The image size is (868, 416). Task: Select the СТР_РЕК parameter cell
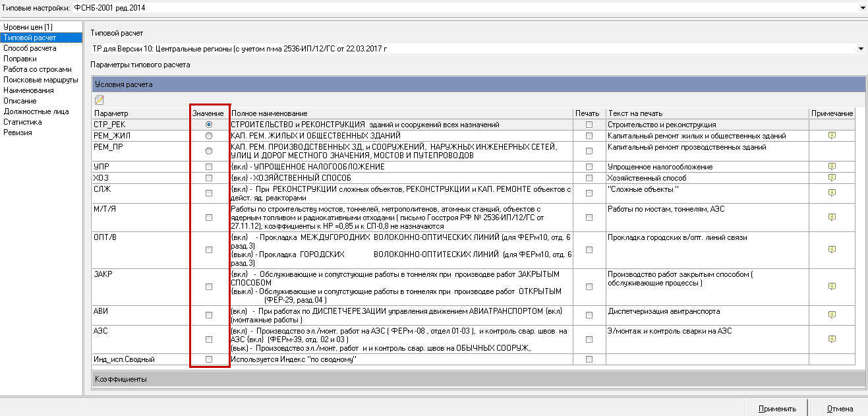tap(140, 125)
